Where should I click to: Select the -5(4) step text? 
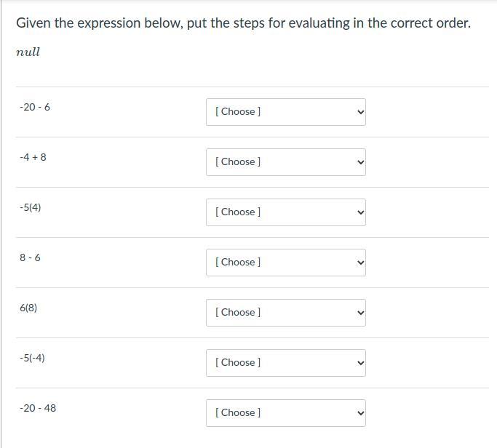point(31,207)
